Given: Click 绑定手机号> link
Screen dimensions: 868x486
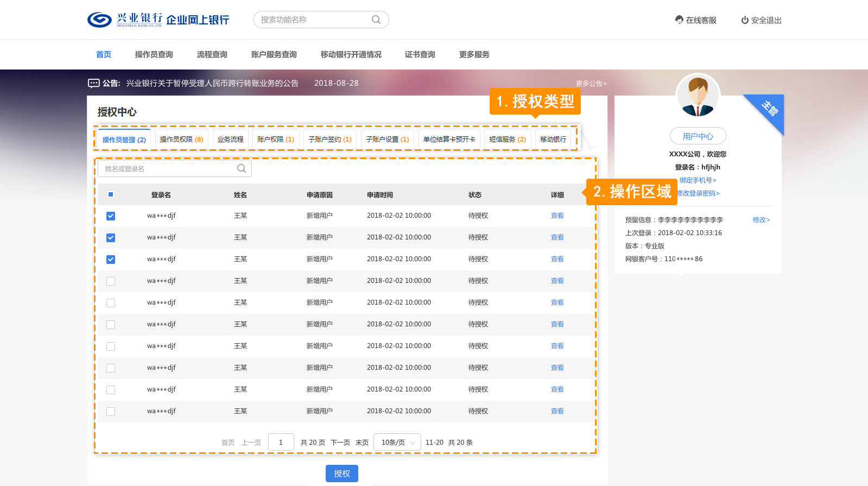Looking at the screenshot, I should click(698, 180).
